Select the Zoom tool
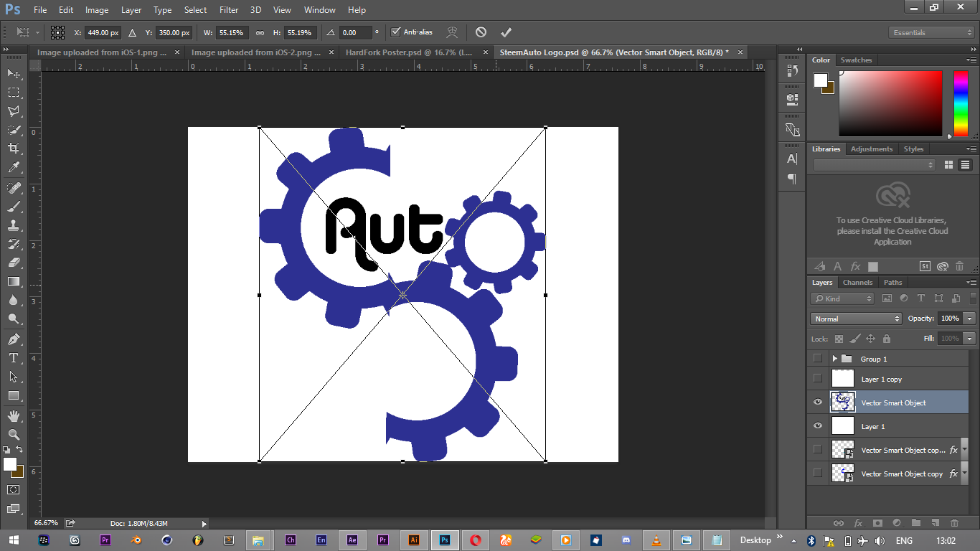980x551 pixels. click(13, 435)
